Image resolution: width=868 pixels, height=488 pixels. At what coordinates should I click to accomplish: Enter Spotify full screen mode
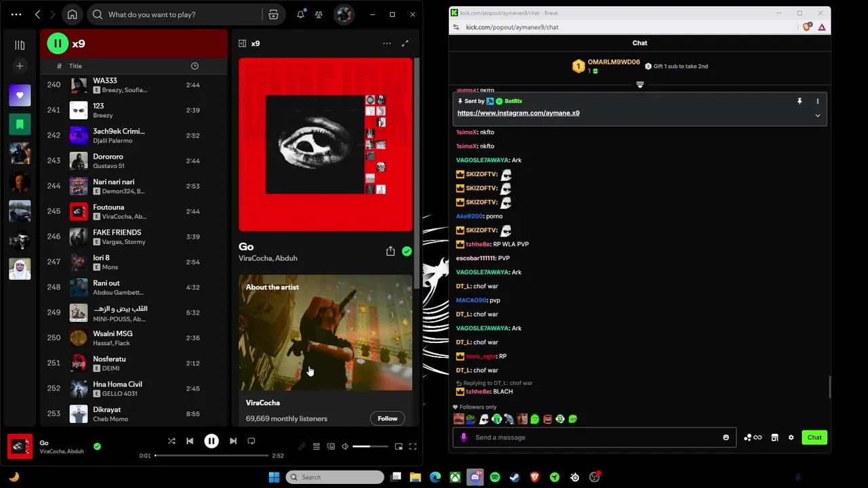tap(412, 447)
